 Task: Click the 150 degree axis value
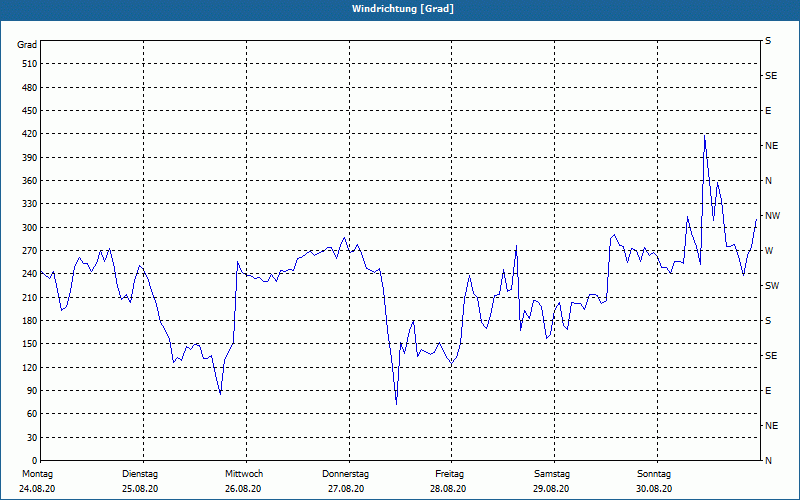coord(30,344)
